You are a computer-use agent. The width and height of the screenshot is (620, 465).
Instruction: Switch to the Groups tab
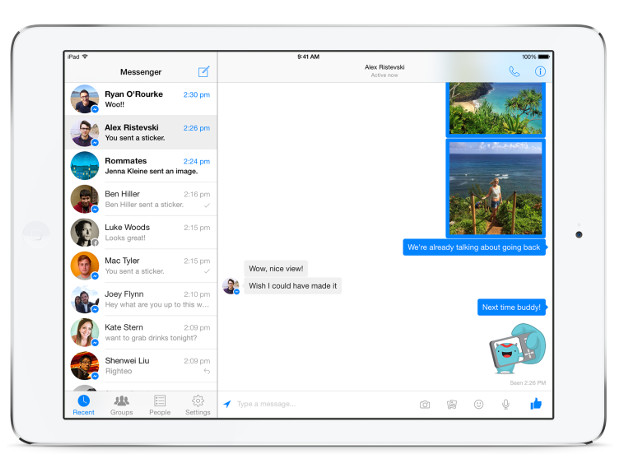point(121,405)
